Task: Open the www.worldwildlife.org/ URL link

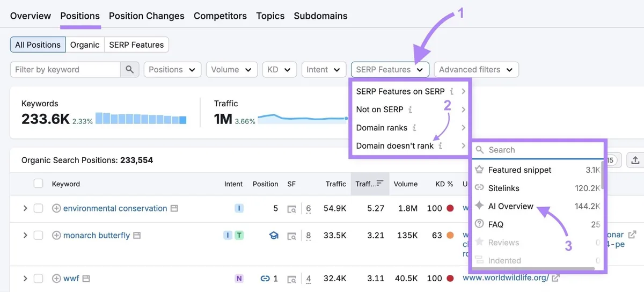Action: [506, 278]
